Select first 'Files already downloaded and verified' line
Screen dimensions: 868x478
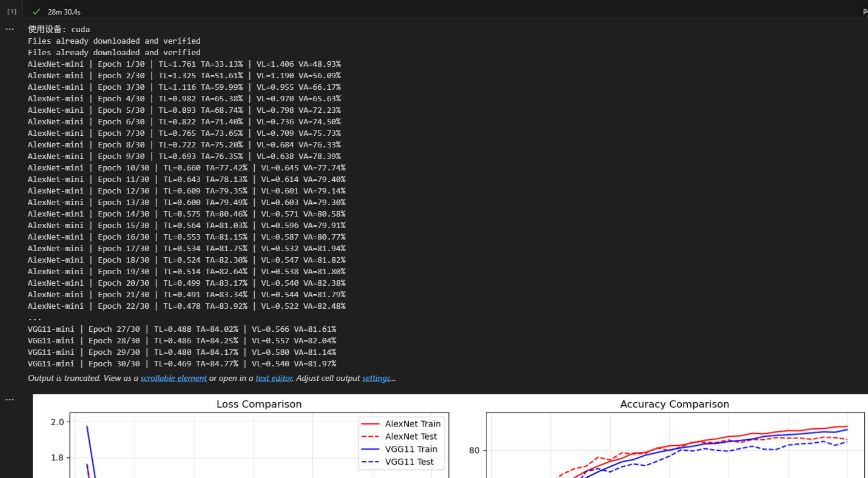click(114, 41)
